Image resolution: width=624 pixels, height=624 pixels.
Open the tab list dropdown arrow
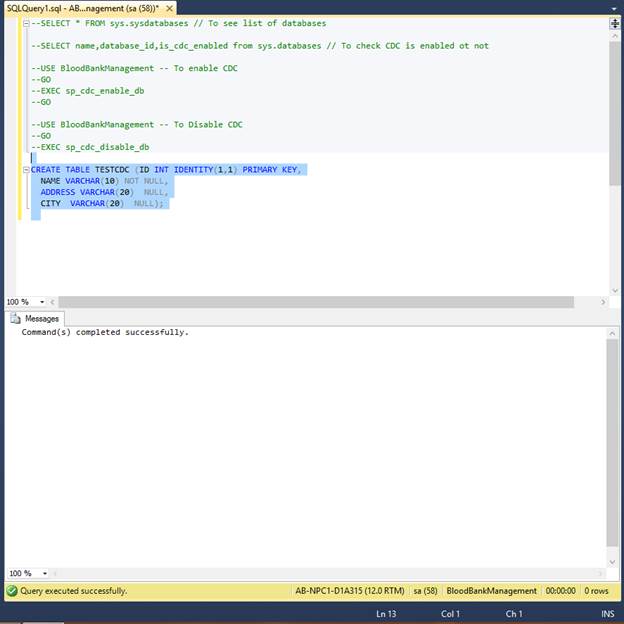[x=613, y=8]
